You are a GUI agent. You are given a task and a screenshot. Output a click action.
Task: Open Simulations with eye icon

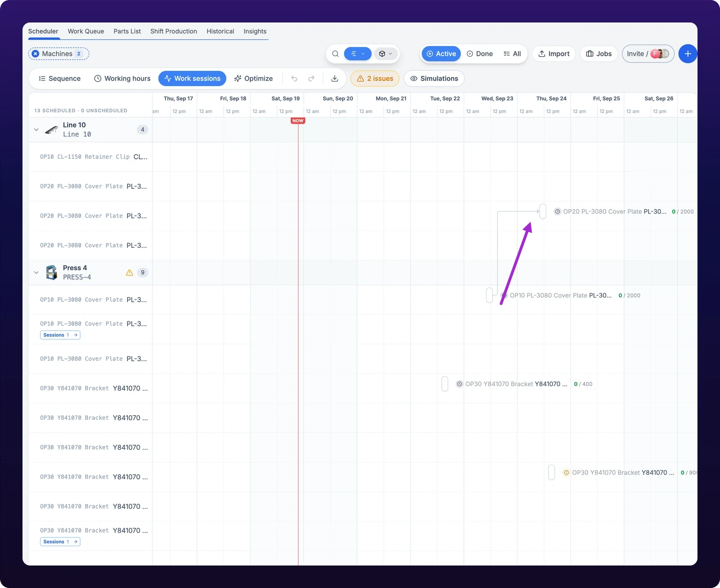pyautogui.click(x=434, y=78)
